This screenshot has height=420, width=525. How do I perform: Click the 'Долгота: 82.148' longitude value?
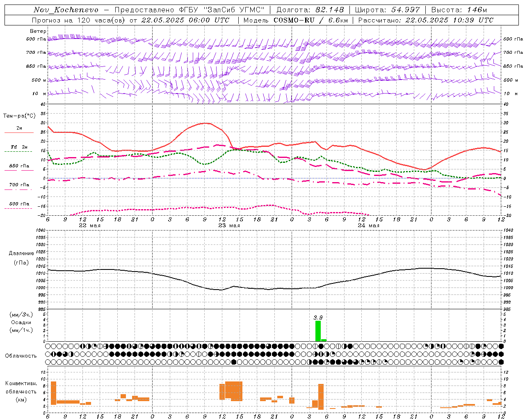[310, 10]
